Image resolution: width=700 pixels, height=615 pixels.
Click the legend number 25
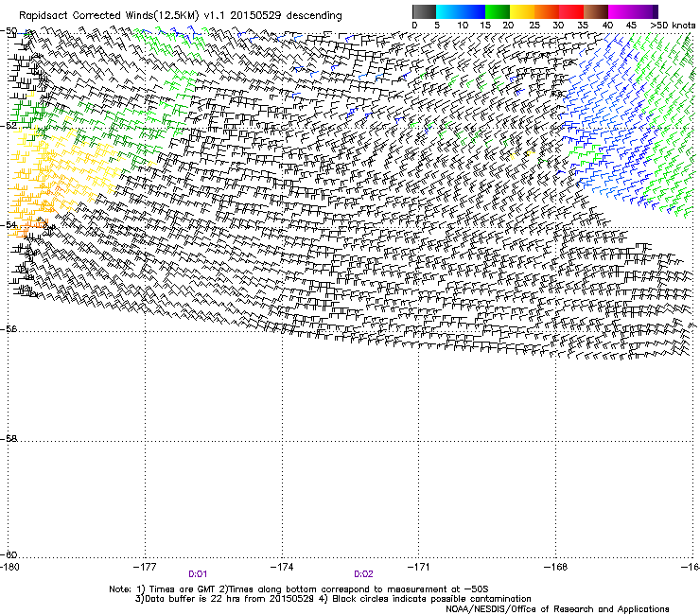[x=534, y=25]
